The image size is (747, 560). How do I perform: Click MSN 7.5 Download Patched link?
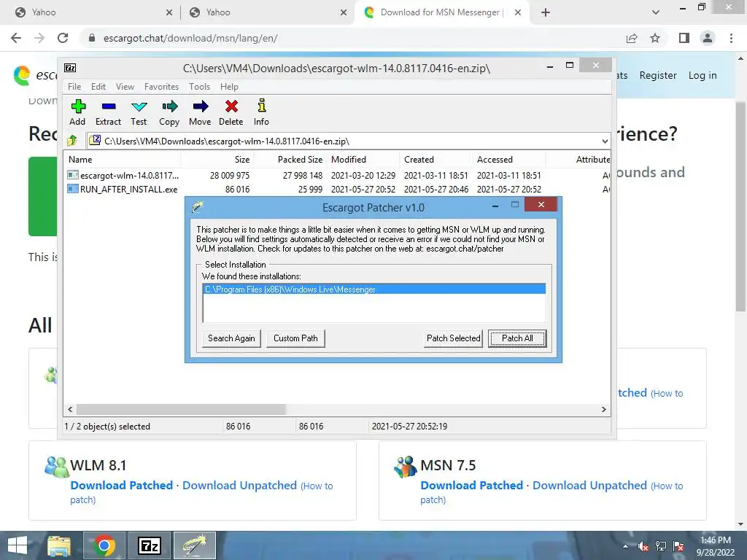coord(472,485)
